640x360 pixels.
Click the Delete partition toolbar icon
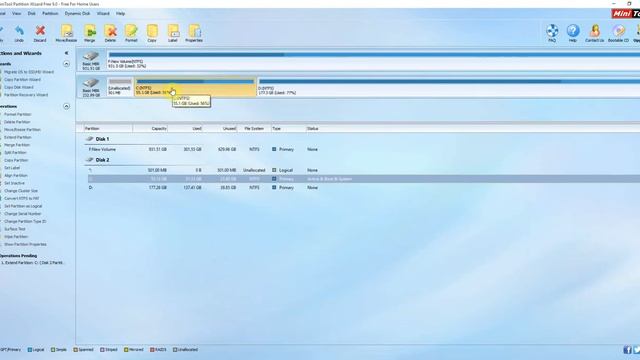(110, 33)
